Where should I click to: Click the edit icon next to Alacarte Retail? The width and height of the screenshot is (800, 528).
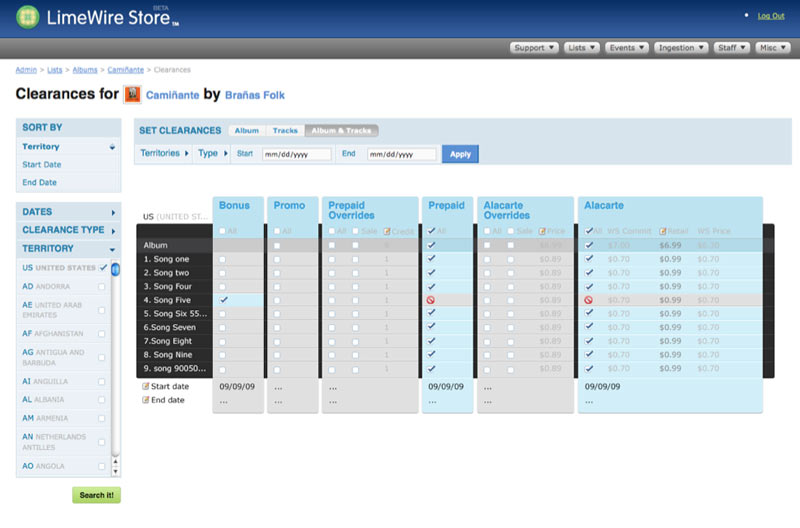tap(663, 231)
